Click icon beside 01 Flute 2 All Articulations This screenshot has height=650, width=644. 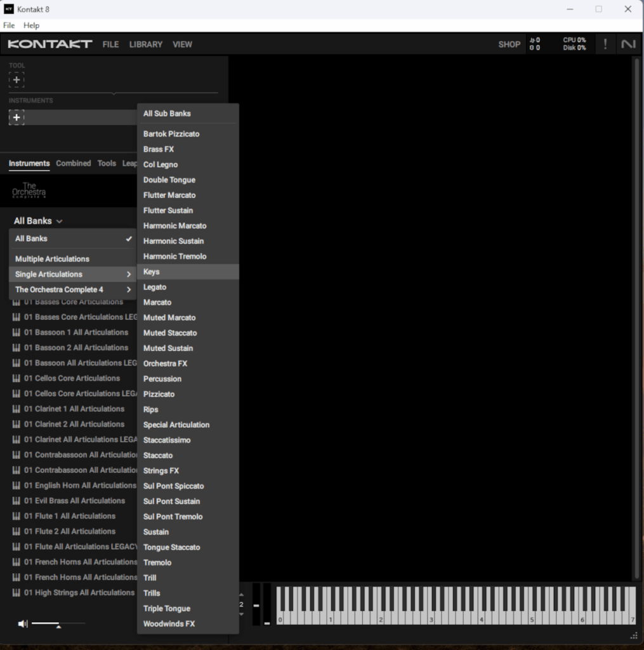click(x=16, y=531)
